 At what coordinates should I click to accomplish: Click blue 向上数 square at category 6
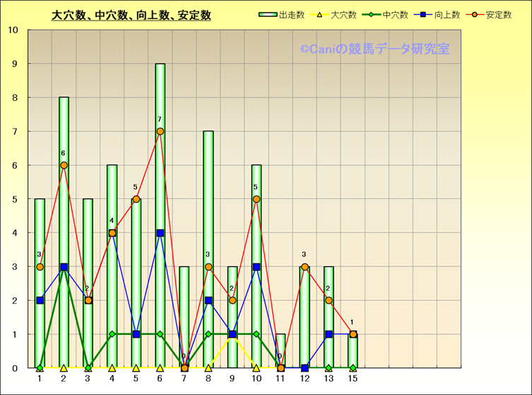[x=160, y=232]
